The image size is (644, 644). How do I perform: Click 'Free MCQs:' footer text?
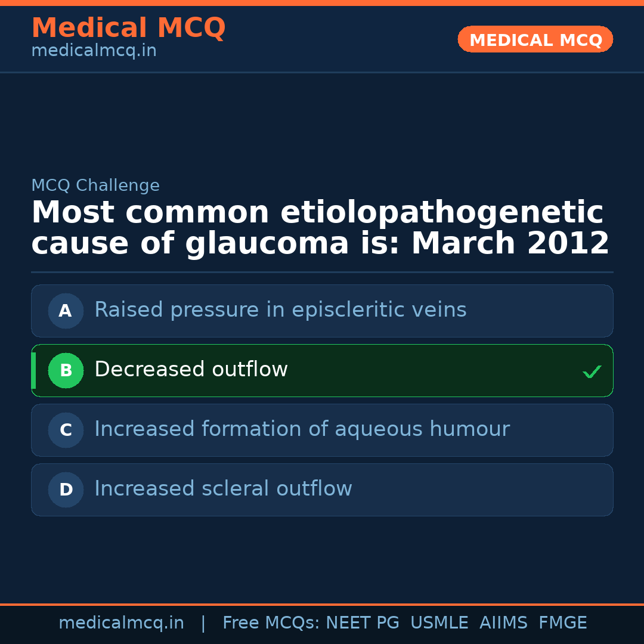click(271, 623)
